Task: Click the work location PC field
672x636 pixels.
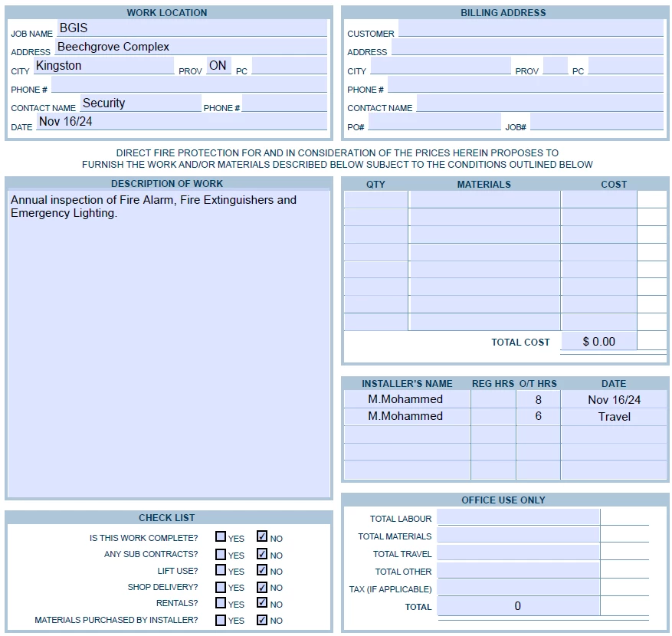Action: [x=290, y=66]
